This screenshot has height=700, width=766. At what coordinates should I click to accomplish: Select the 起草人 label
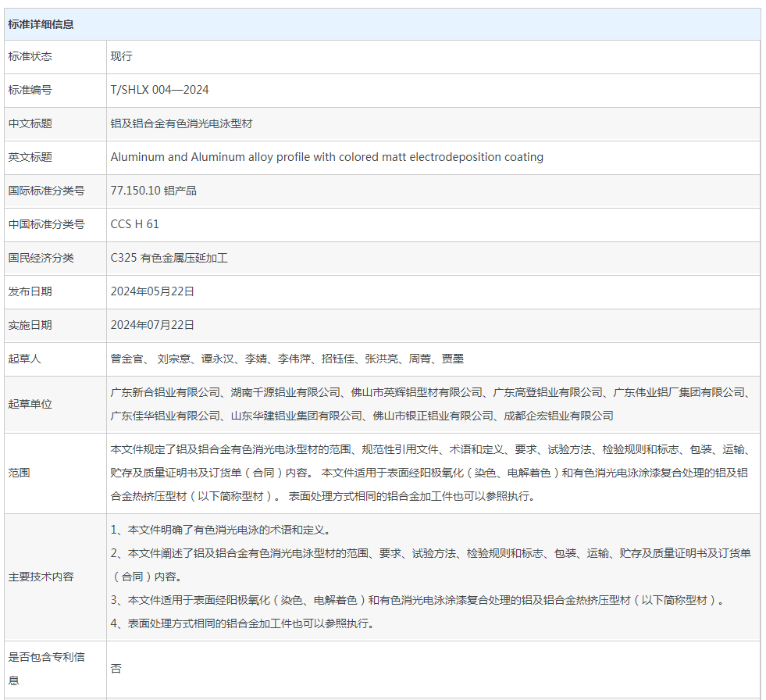(x=24, y=359)
